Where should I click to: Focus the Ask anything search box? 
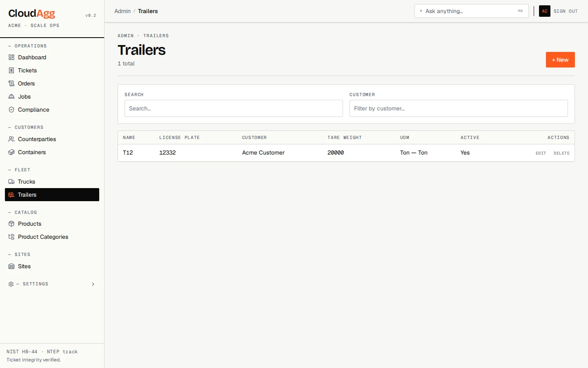tap(472, 11)
